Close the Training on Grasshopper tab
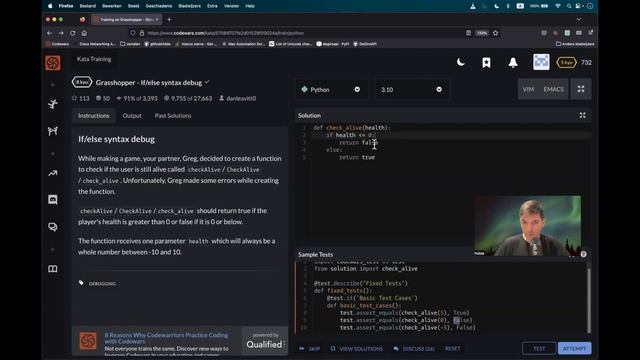 157,20
